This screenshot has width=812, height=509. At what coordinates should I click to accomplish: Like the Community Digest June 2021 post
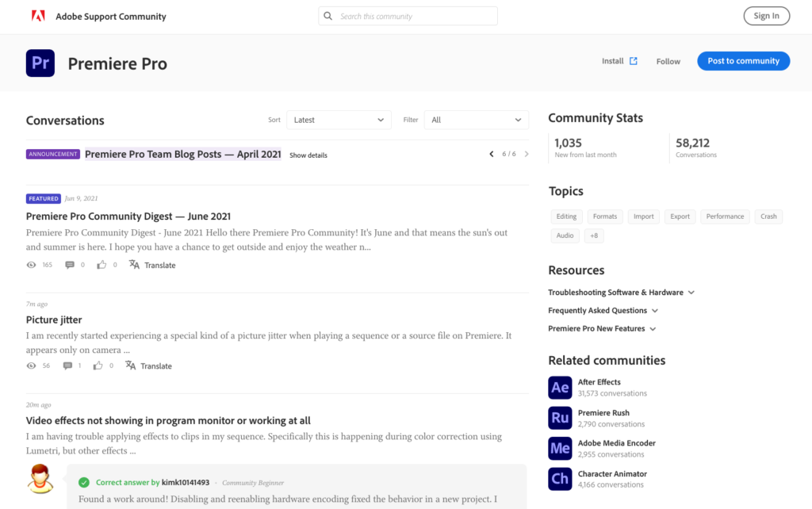[101, 265]
